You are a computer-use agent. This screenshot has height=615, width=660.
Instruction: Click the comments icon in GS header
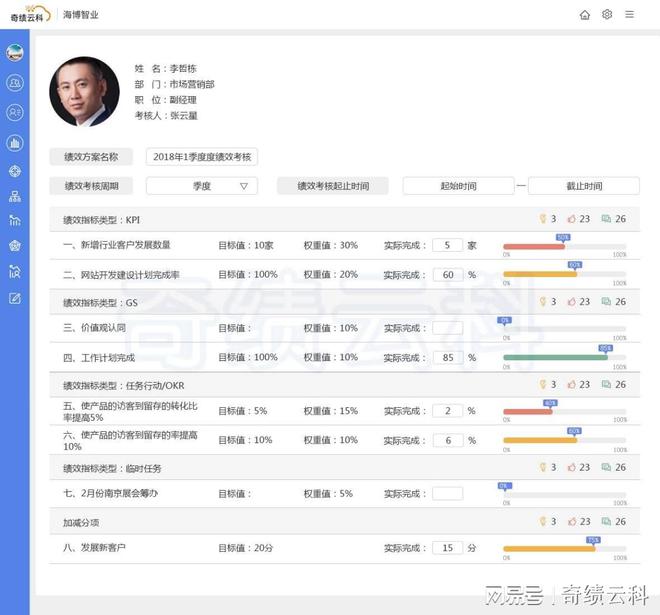tap(606, 302)
